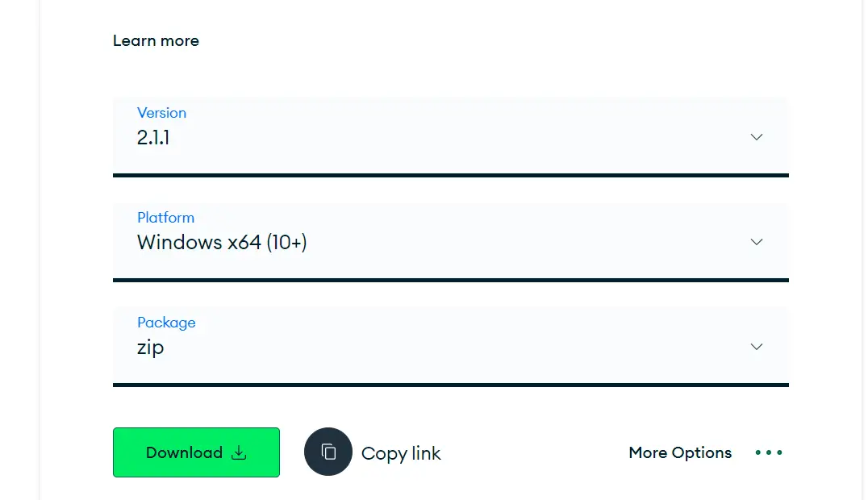The height and width of the screenshot is (500, 868).
Task: Click the download arrow icon inside the green button
Action: pos(239,452)
